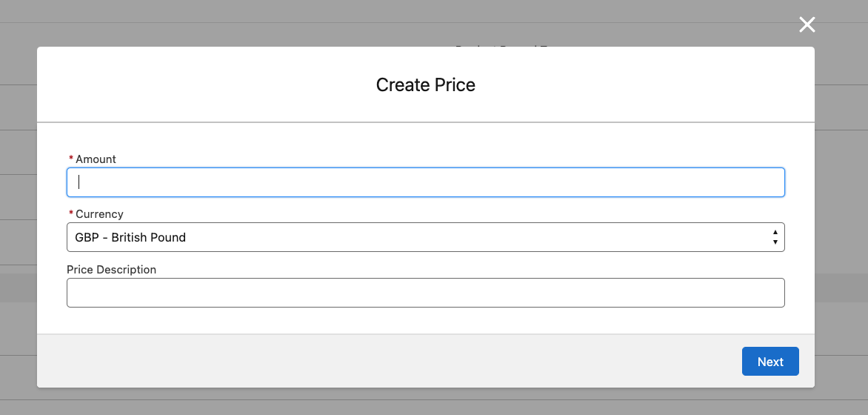Click the red asterisk beside Amount

pos(71,159)
